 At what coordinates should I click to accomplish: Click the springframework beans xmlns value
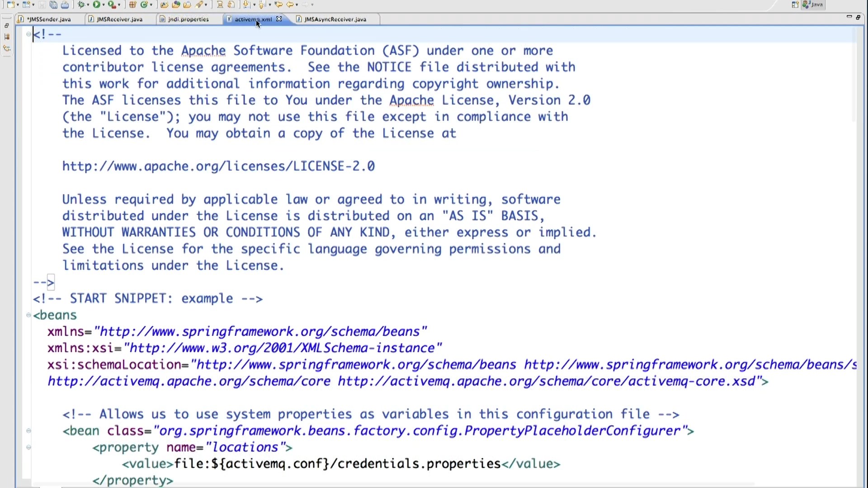[x=260, y=332]
